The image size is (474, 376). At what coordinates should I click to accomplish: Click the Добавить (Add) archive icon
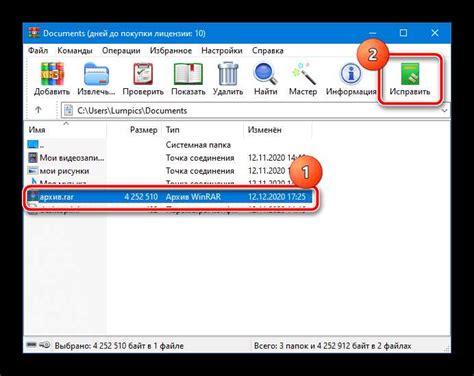click(x=52, y=74)
